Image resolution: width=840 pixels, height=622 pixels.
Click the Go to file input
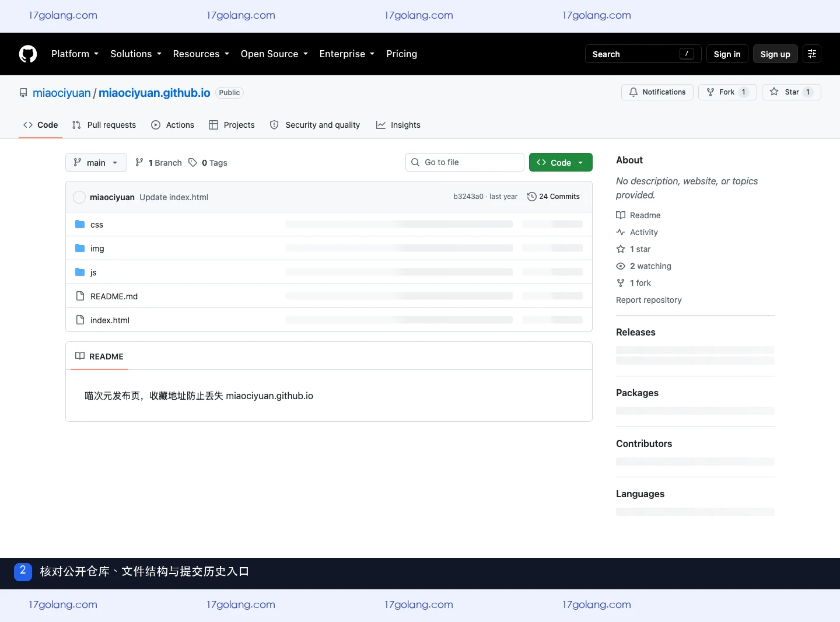[465, 162]
